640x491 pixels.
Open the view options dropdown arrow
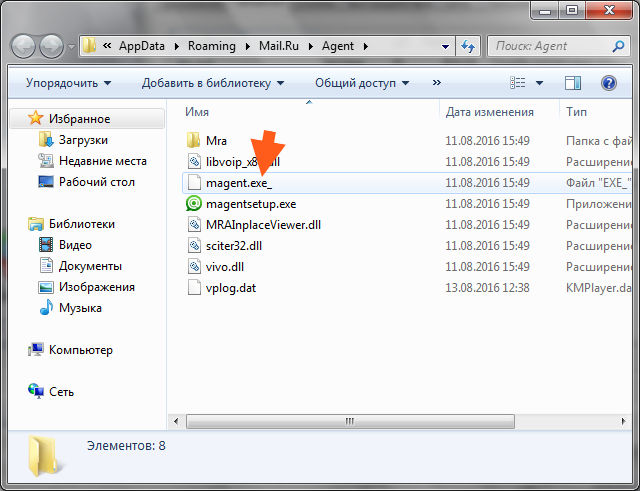coord(539,83)
